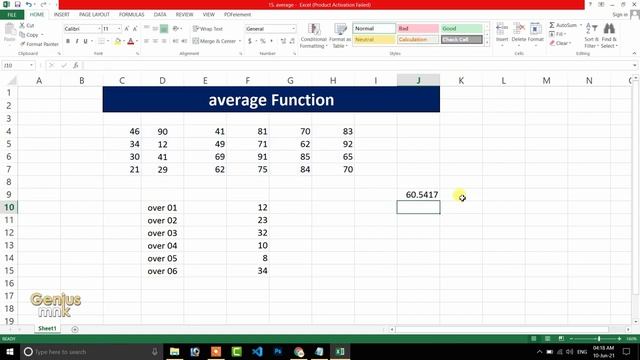Viewport: 640px width, 360px height.
Task: Open the FILE tab
Action: click(x=12, y=15)
